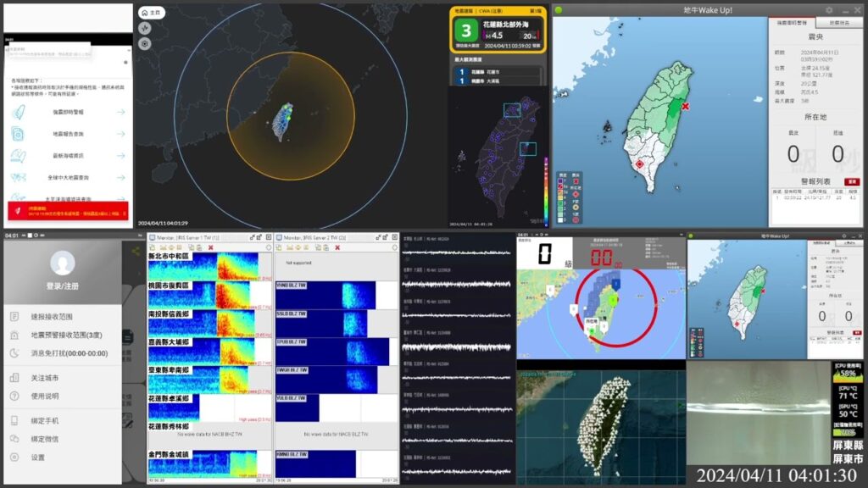Expand the 強震即時警報 arrow in the menu

(x=121, y=112)
